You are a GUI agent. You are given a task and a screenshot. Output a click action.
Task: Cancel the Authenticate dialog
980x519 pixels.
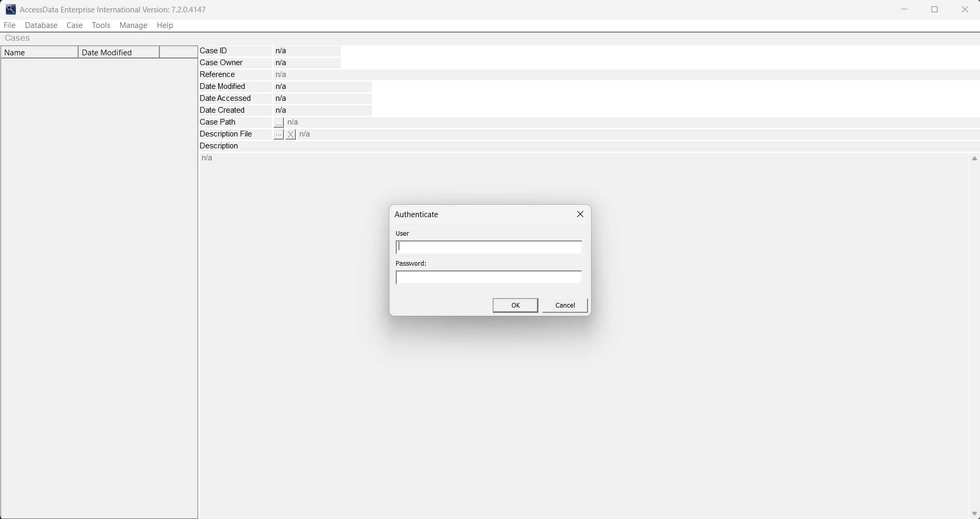point(565,306)
